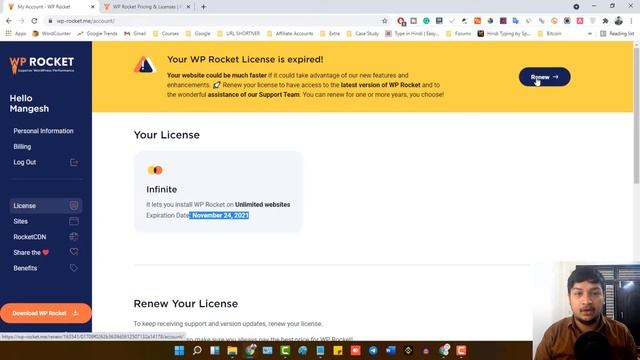Bookmark this page with star icon
This screenshot has width=640, height=360.
point(384,21)
